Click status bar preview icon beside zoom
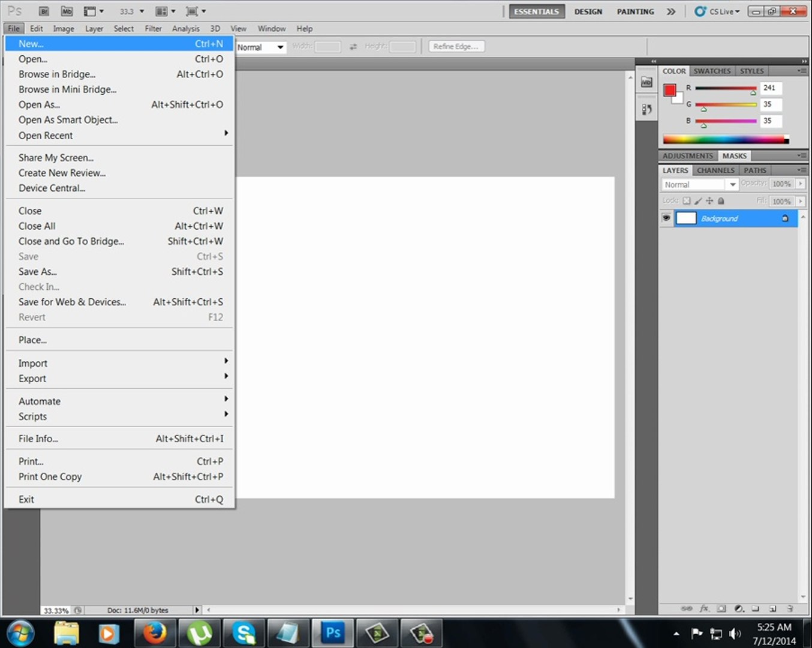This screenshot has height=648, width=812. (78, 610)
